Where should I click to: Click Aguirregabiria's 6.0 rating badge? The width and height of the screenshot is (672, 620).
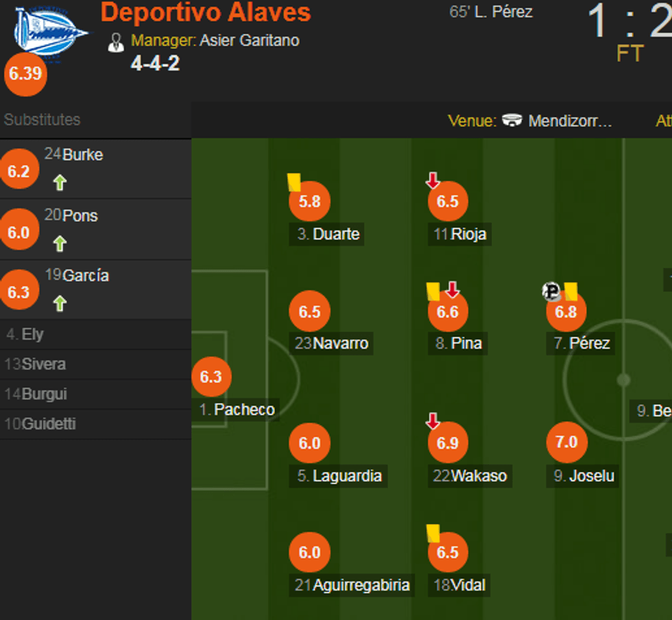309,552
